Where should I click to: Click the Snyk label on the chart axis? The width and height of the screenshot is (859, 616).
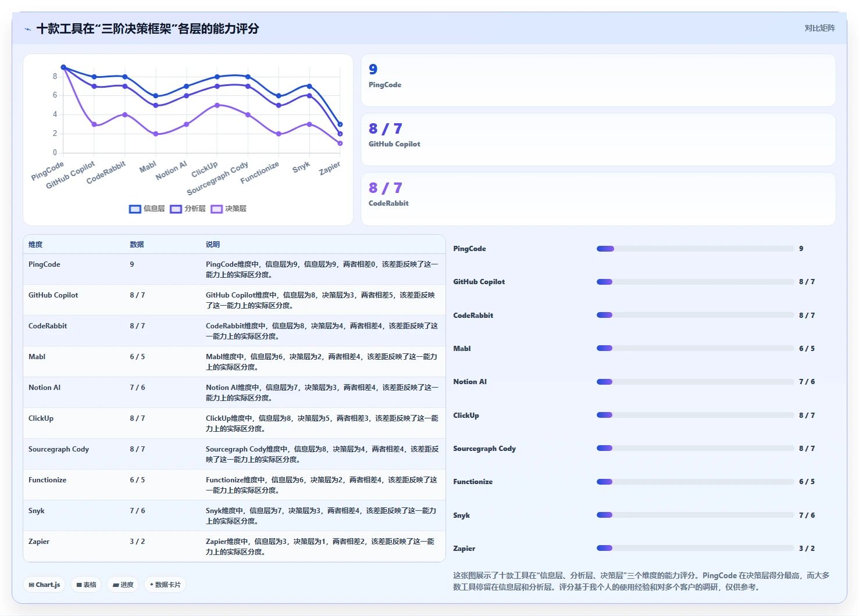301,167
